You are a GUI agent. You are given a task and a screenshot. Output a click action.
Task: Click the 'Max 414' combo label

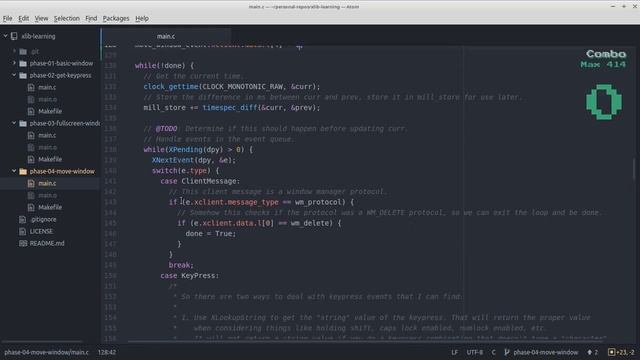(603, 64)
